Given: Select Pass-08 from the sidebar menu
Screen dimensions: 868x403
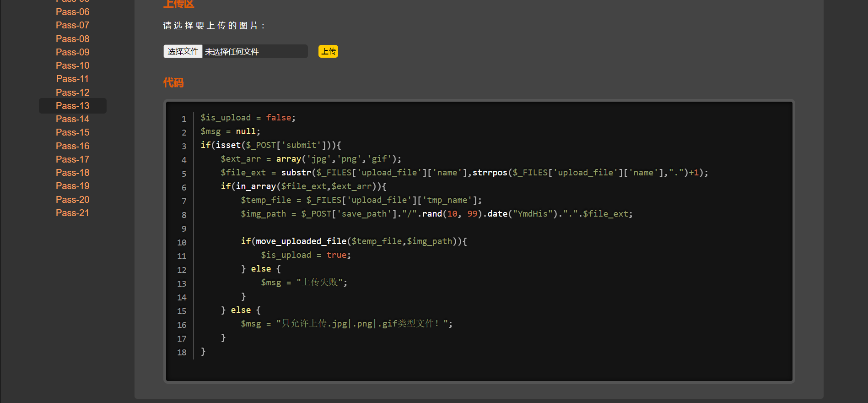Looking at the screenshot, I should click(x=72, y=39).
